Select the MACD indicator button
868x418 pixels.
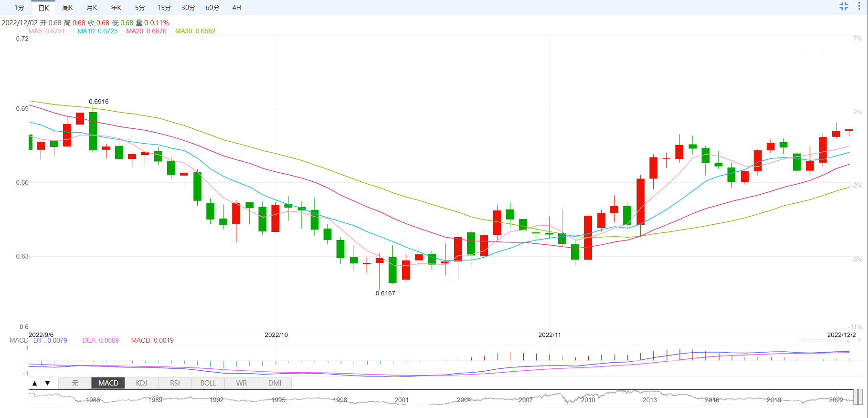108,383
